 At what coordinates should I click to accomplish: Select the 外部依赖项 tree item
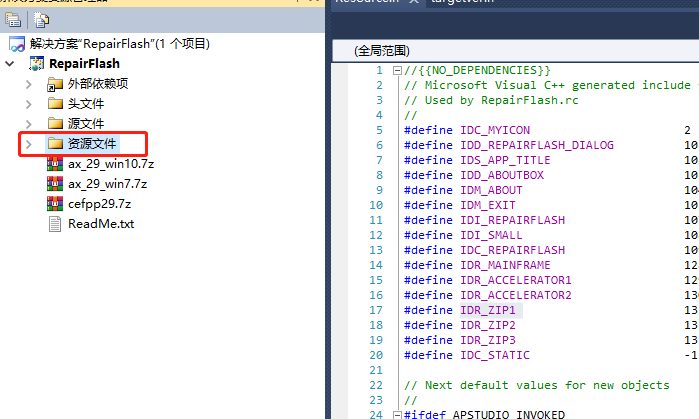98,84
